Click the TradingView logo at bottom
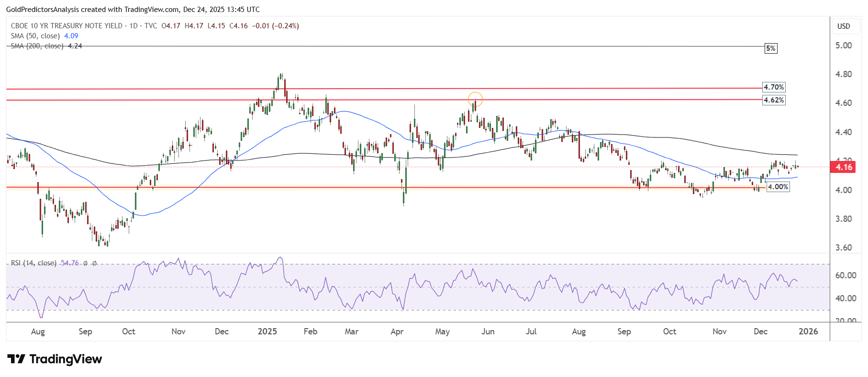 pos(55,359)
